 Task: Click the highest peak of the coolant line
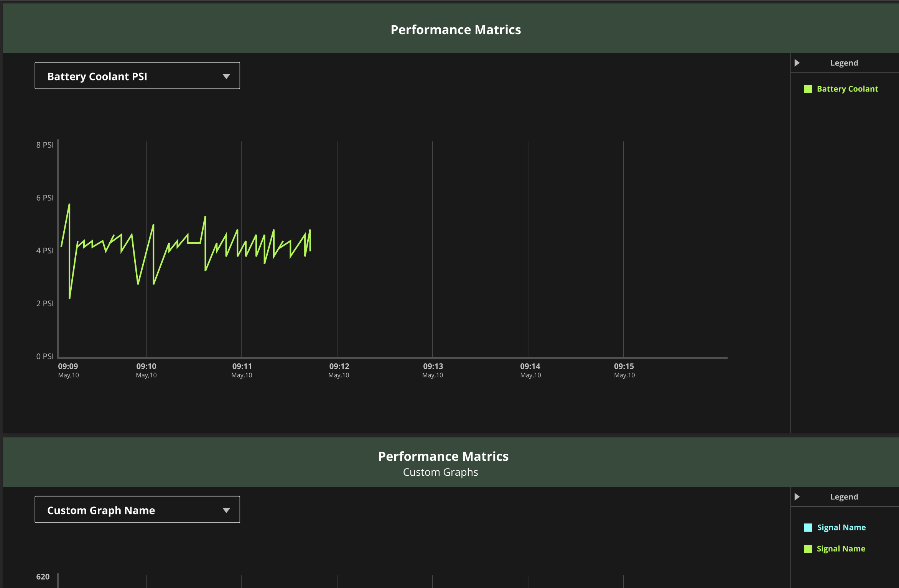[x=69, y=205]
